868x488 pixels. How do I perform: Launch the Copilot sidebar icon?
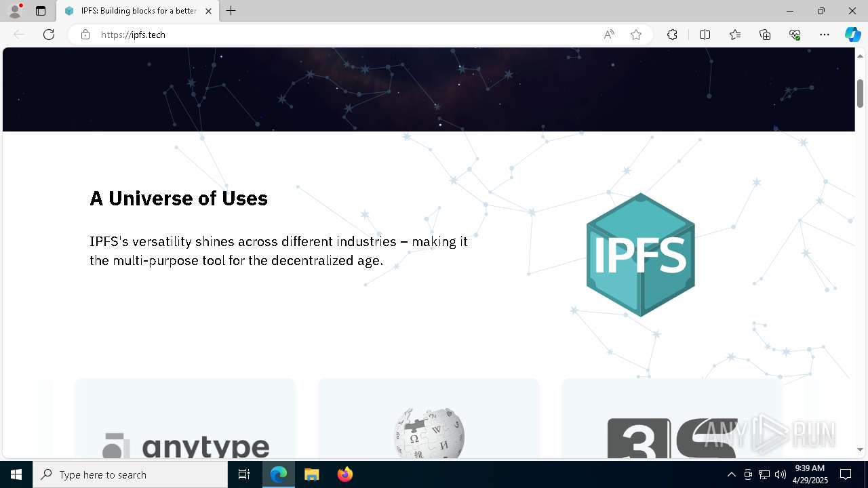[x=852, y=35]
